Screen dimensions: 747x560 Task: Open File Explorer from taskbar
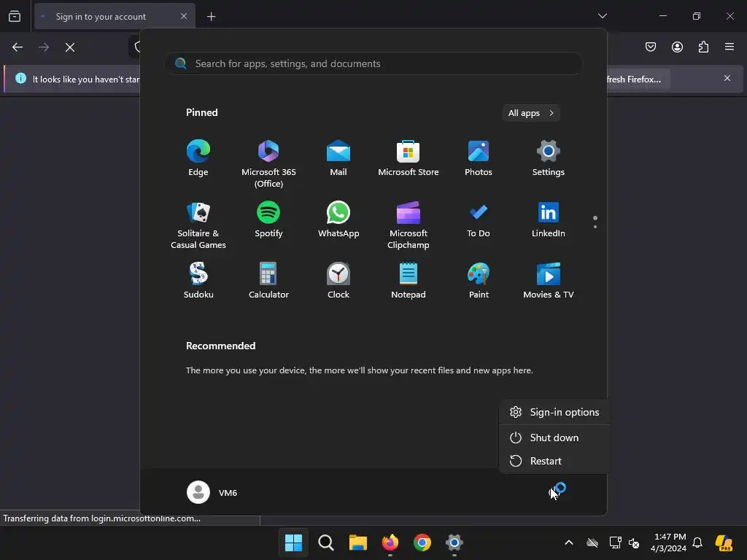[x=357, y=542]
